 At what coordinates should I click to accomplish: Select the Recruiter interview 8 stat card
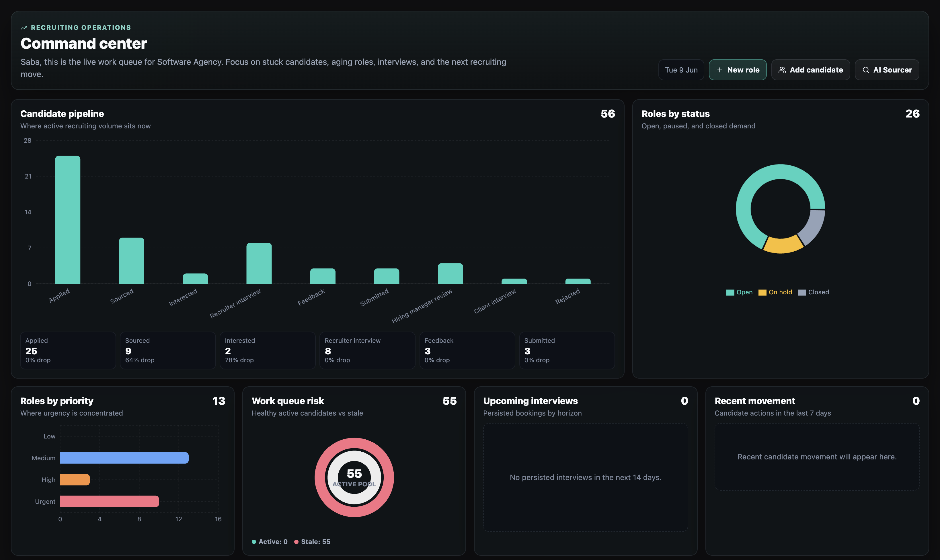click(x=367, y=350)
